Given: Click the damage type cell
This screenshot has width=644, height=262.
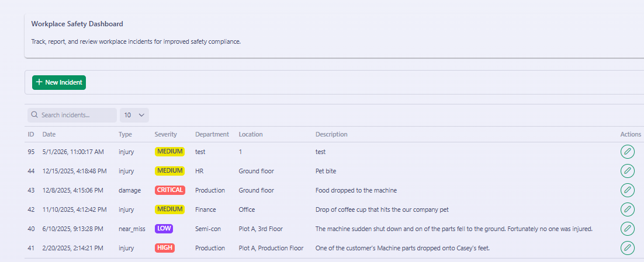Looking at the screenshot, I should point(130,190).
